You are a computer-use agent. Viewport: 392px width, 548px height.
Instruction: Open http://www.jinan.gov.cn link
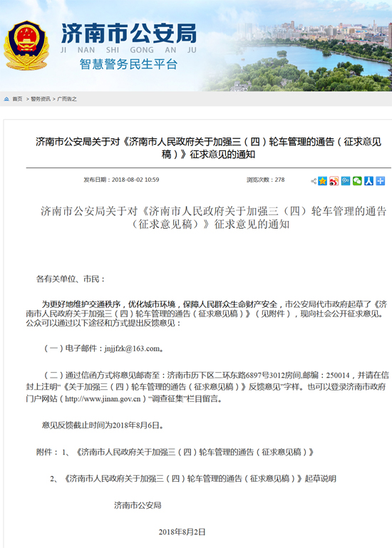pos(103,399)
